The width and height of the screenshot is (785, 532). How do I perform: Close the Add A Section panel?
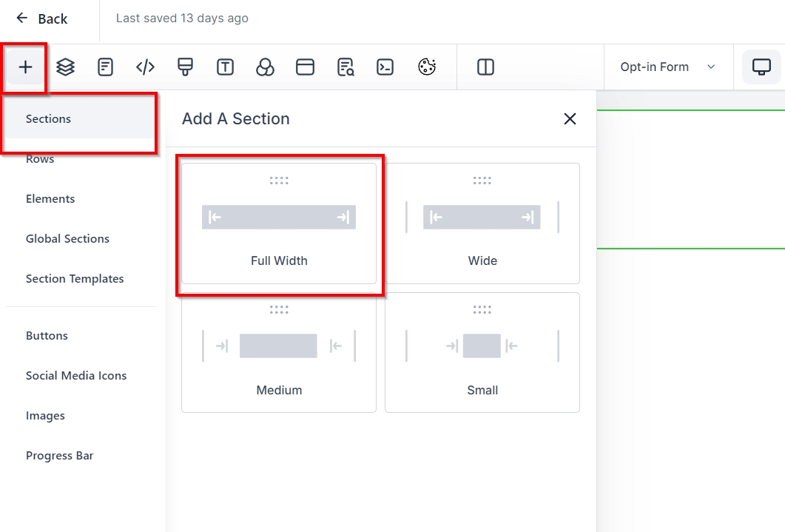pos(570,119)
